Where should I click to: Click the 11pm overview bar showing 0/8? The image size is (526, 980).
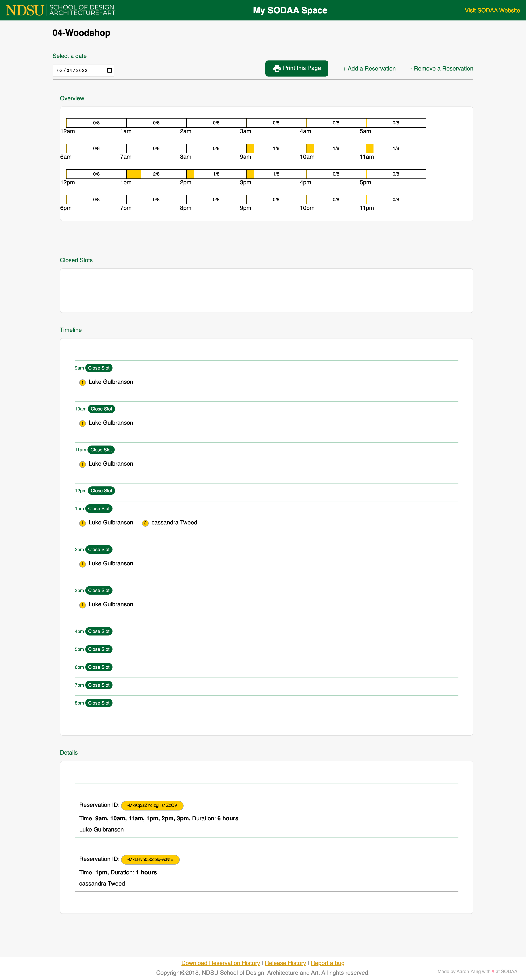[396, 199]
